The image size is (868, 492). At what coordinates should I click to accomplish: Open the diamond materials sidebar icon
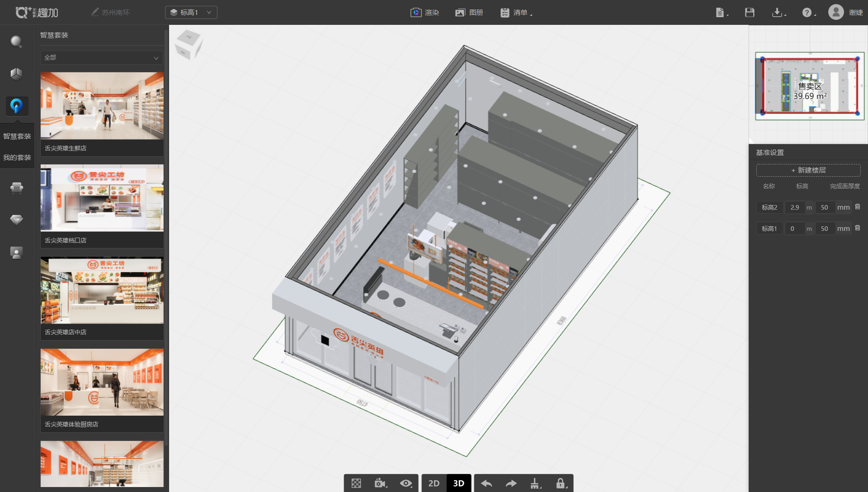point(17,220)
